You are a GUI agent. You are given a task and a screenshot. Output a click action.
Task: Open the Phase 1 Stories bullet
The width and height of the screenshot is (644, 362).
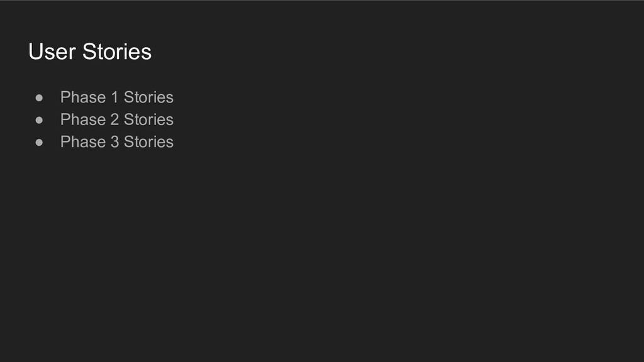click(x=116, y=97)
